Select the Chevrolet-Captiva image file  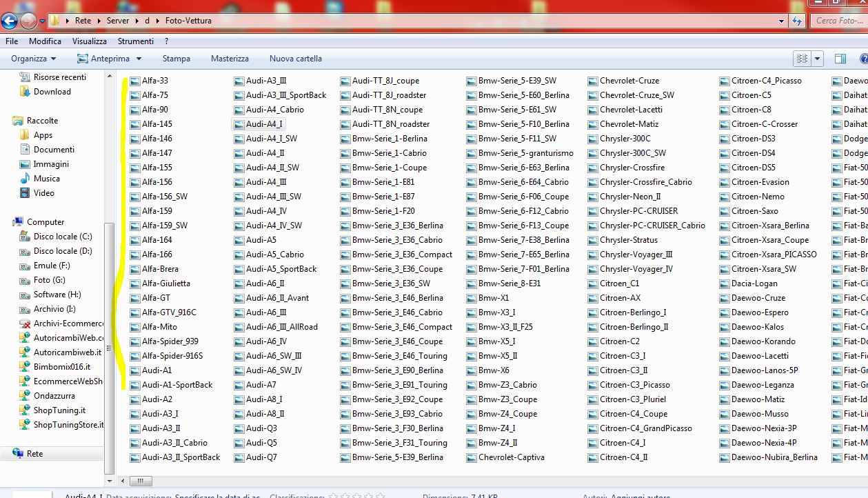(506, 457)
